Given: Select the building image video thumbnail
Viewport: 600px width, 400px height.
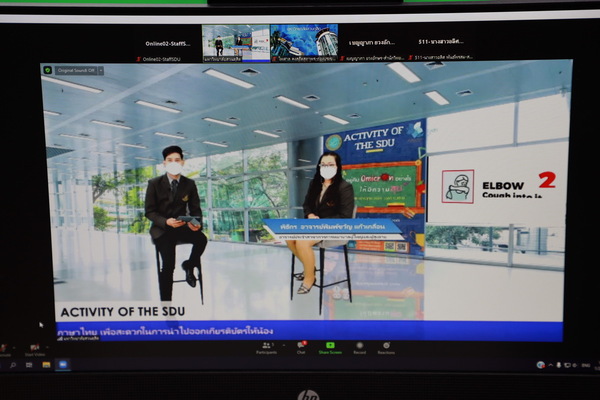Looking at the screenshot, I should pyautogui.click(x=303, y=43).
